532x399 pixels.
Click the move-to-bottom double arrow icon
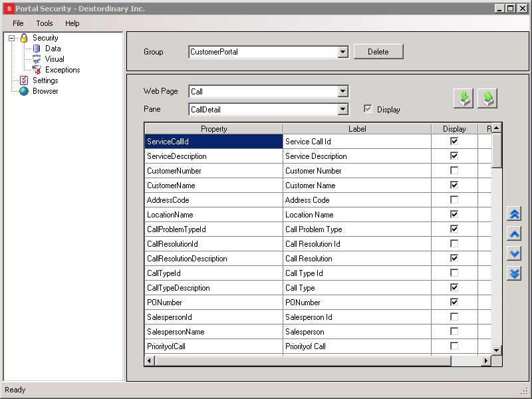514,274
